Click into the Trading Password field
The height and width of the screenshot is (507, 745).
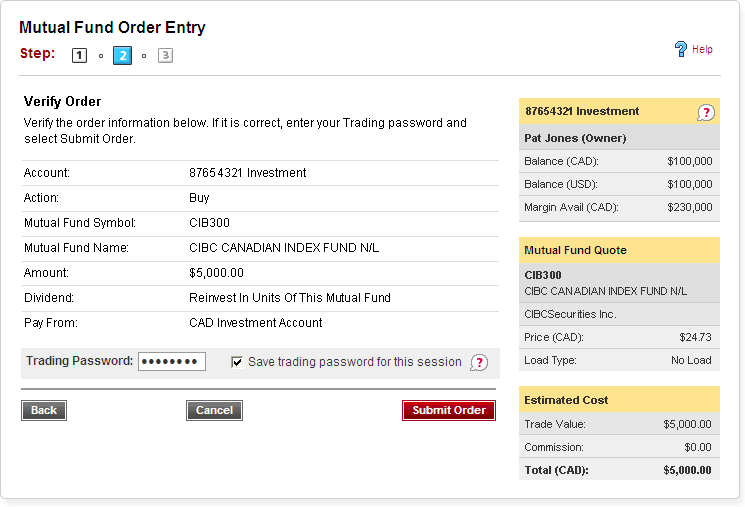tap(172, 362)
